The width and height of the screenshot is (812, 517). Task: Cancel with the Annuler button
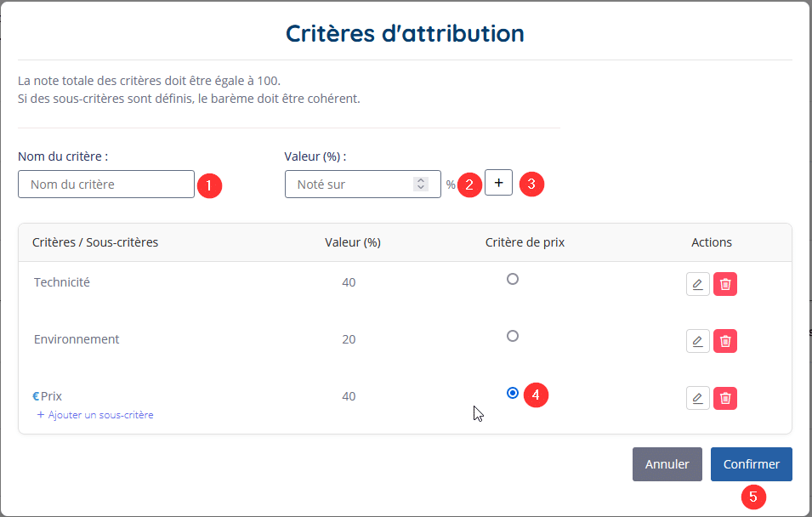click(667, 464)
